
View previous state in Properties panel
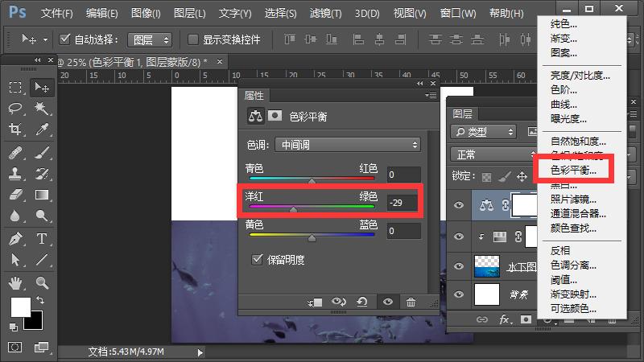[x=338, y=302]
